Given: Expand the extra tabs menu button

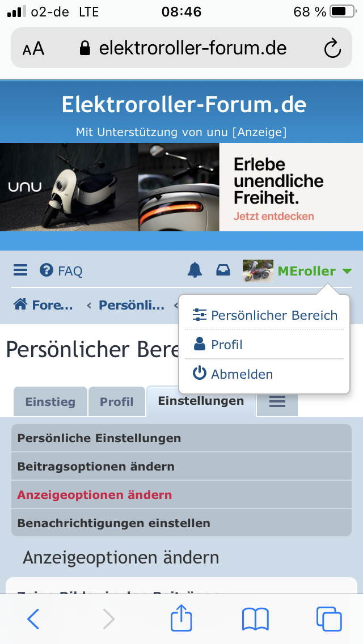Looking at the screenshot, I should [277, 402].
